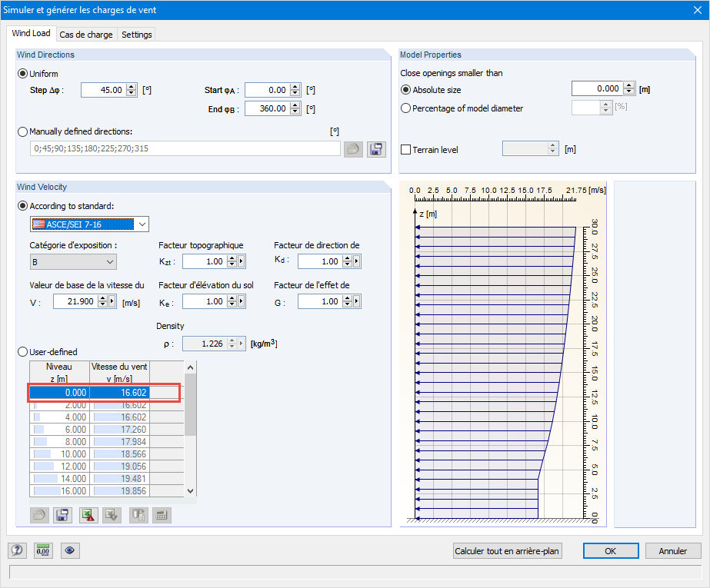The image size is (710, 588).
Task: Switch to the Cas de charge tab
Action: (86, 34)
